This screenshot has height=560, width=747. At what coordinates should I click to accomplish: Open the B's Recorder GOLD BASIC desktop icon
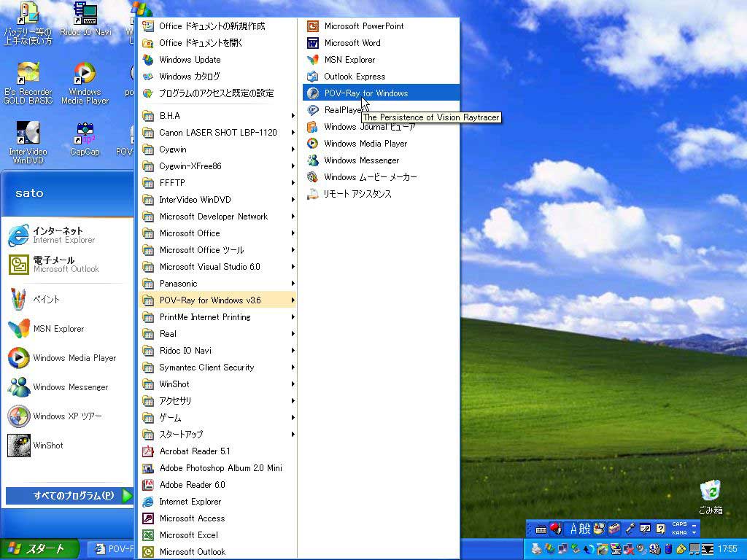[x=28, y=83]
